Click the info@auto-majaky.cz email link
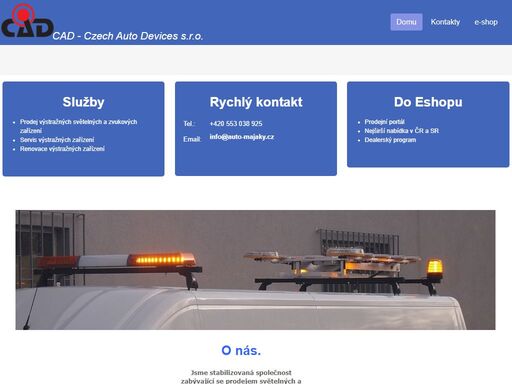The width and height of the screenshot is (512, 384). tap(242, 137)
